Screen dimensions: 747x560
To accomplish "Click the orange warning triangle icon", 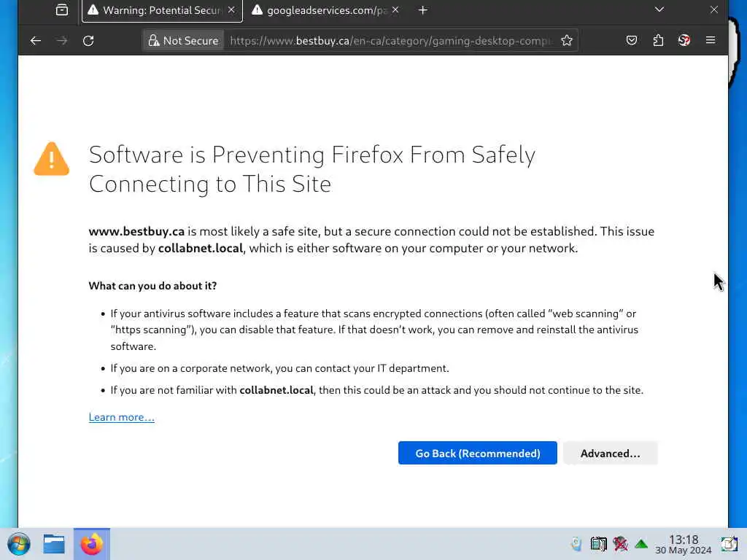I will tap(52, 159).
